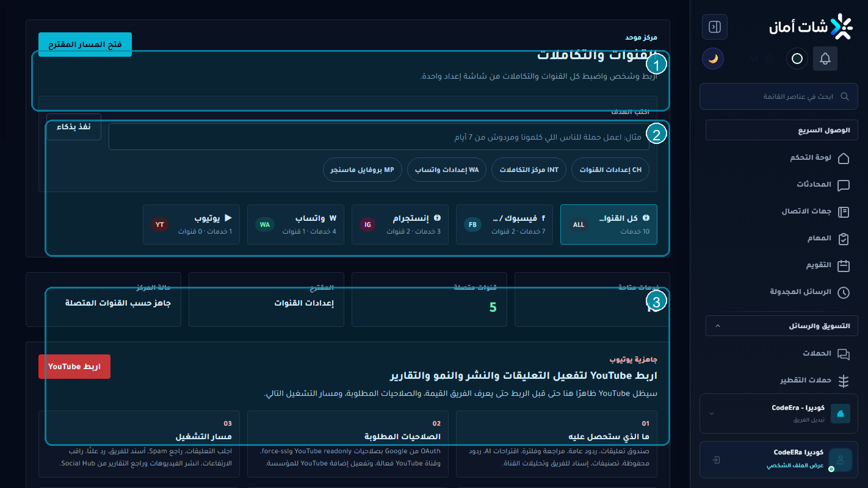Open notifications bell
Viewport: 868px width, 488px height.
[x=825, y=59]
